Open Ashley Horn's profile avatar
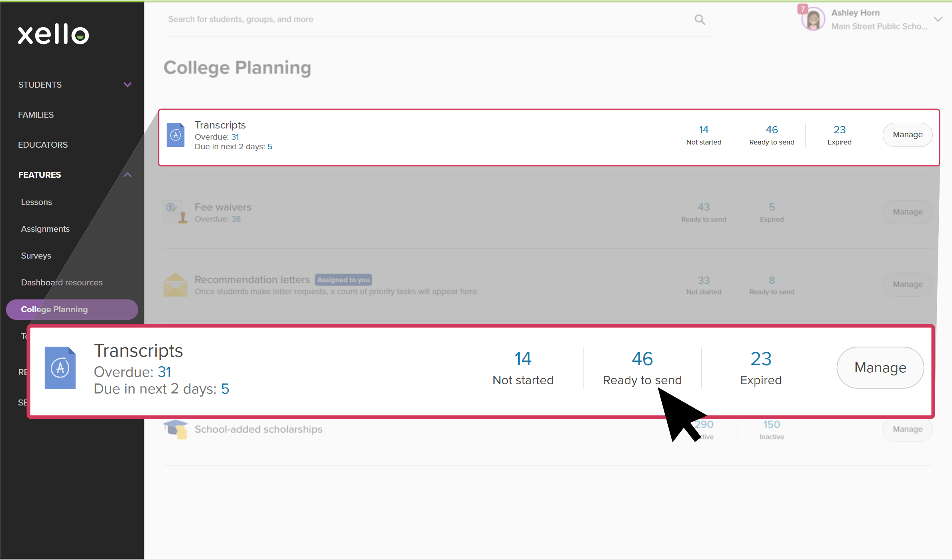Image resolution: width=952 pixels, height=560 pixels. coord(813,19)
